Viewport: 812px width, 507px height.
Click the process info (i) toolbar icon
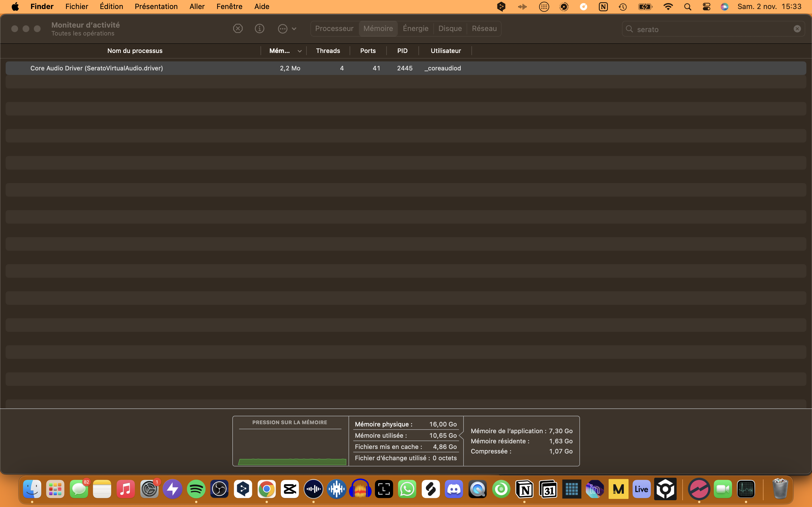click(259, 28)
